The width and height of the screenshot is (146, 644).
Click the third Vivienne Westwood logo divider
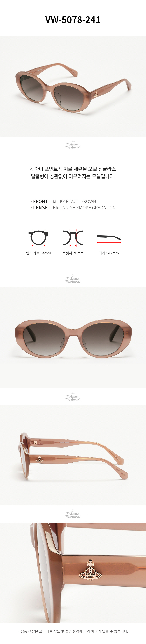coord(73,397)
